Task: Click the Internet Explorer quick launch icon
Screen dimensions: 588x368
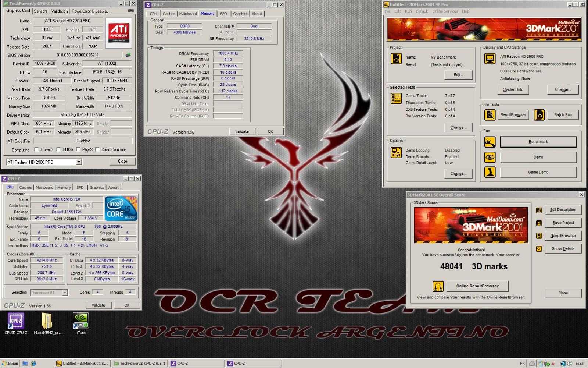Action: coord(33,363)
